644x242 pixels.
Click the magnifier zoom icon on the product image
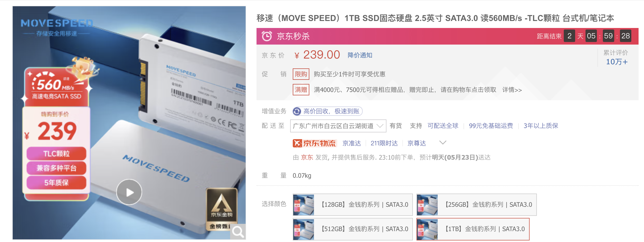pyautogui.click(x=238, y=232)
